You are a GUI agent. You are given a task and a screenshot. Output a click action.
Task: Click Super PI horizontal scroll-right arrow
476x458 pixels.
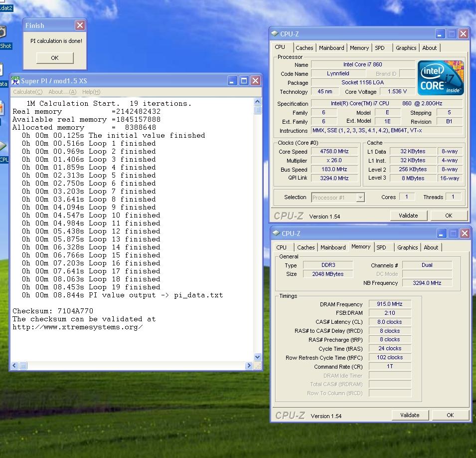click(249, 366)
